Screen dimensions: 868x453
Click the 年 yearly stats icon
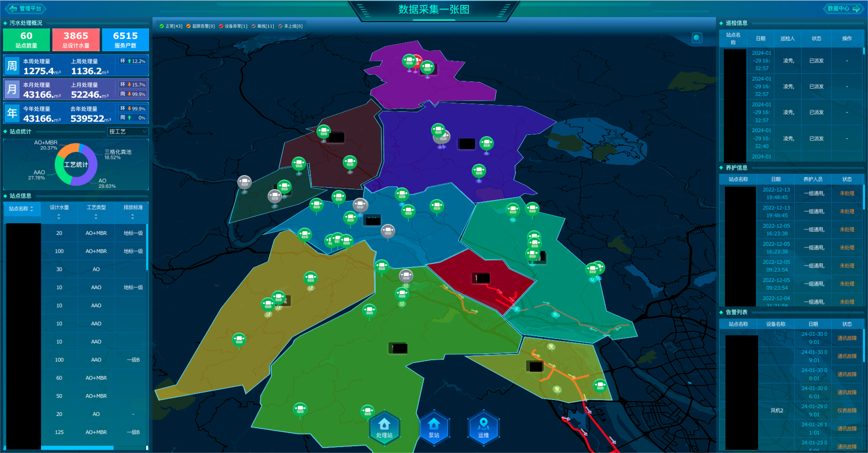pos(12,113)
